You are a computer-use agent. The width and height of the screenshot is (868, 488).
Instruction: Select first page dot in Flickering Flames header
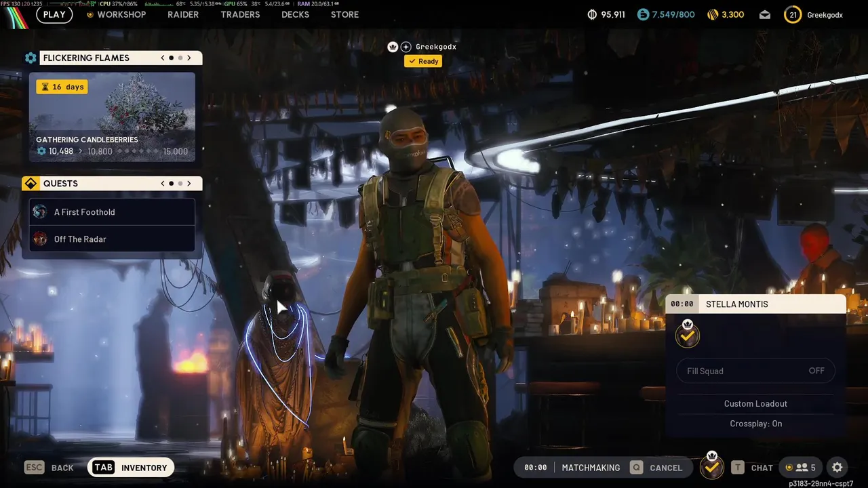point(171,58)
